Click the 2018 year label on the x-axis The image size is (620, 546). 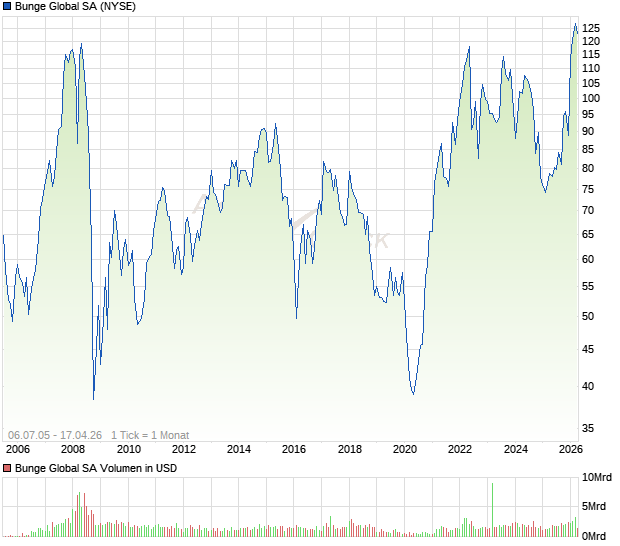pyautogui.click(x=350, y=449)
